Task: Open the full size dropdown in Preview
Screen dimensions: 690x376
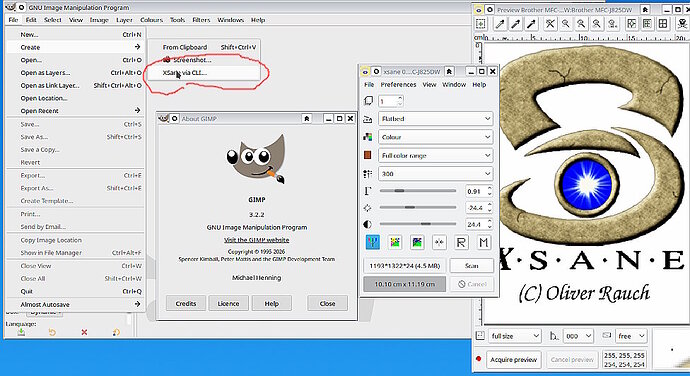Action: (514, 336)
